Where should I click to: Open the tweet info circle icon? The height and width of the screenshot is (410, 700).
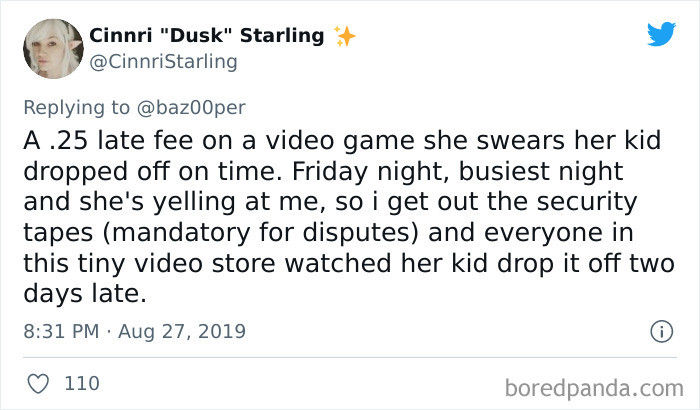coord(660,330)
